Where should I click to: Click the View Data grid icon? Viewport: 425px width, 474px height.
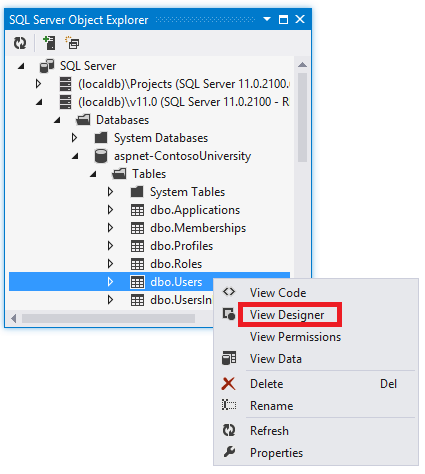tap(229, 358)
